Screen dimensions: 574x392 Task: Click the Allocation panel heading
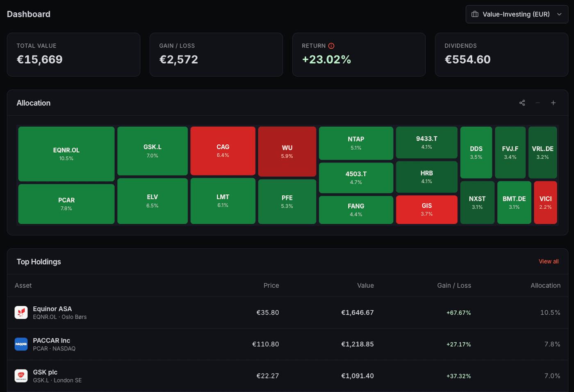click(x=34, y=103)
